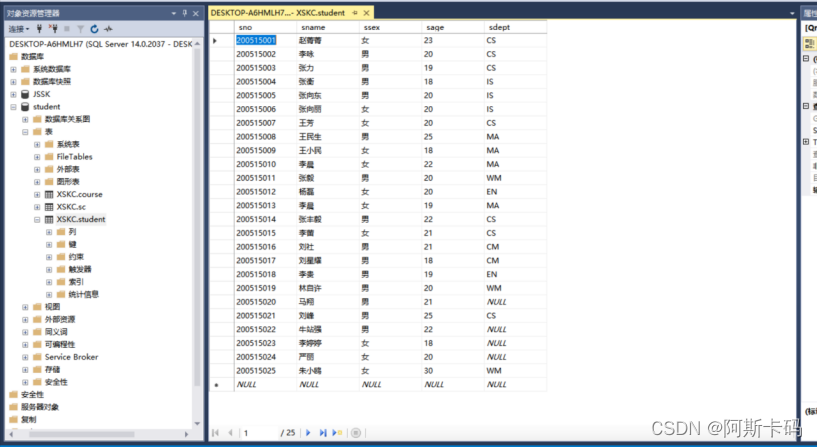Click the sage cell 30 of 200515025
Screen dimensions: 817x447
tap(453, 371)
